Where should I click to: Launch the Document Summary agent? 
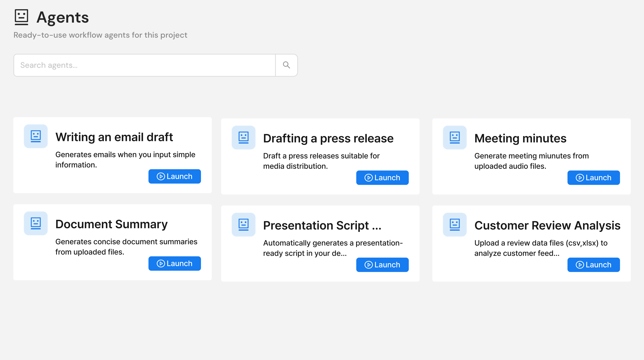point(175,264)
